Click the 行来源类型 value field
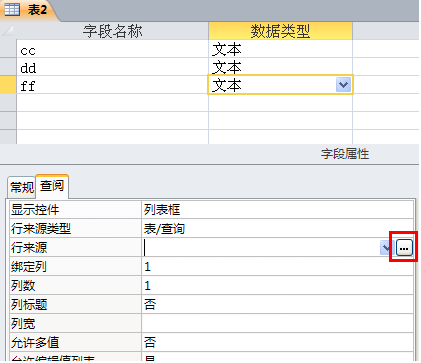Image resolution: width=421 pixels, height=363 pixels. [277, 229]
